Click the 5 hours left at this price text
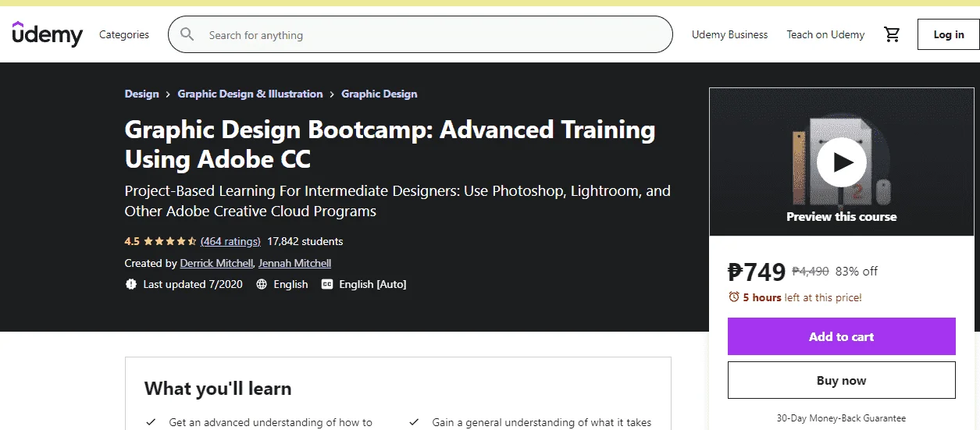 (x=802, y=297)
